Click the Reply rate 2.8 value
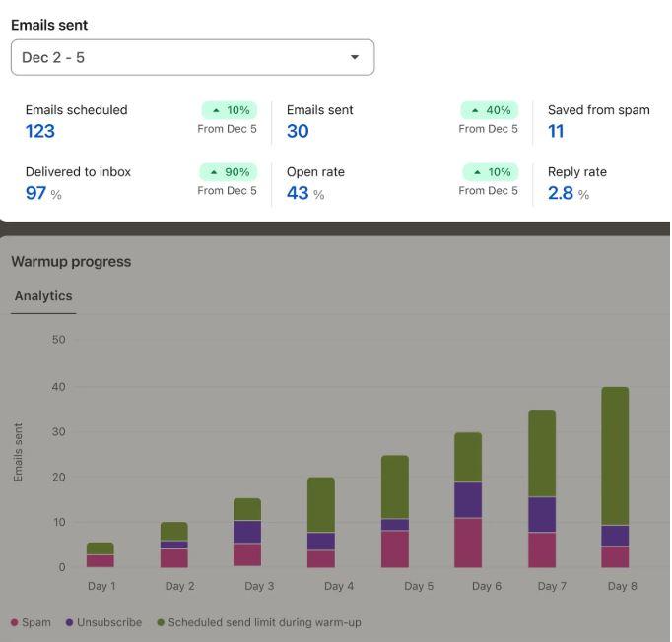 [561, 193]
